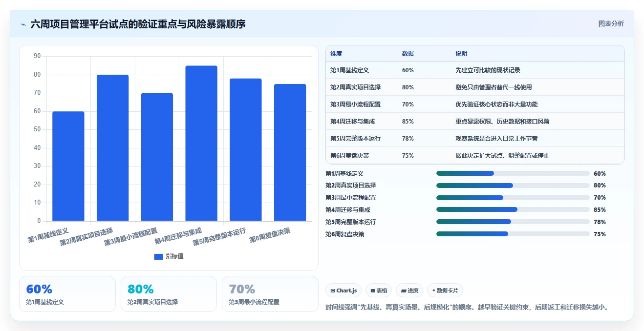Select the Chart.js tag
The width and height of the screenshot is (644, 331).
(343, 290)
